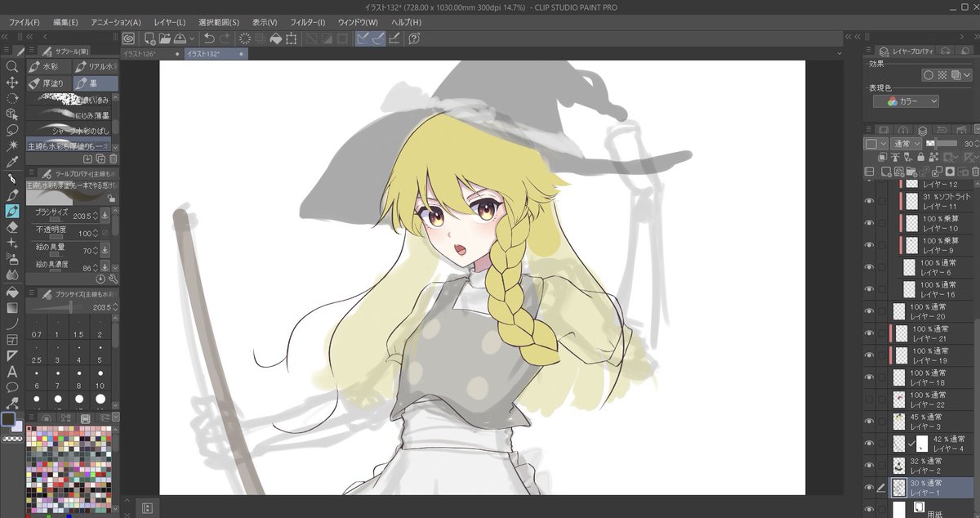Viewport: 980px width, 518px height.
Task: Open brush size ブラシサイズ dynamics button
Action: (x=105, y=215)
